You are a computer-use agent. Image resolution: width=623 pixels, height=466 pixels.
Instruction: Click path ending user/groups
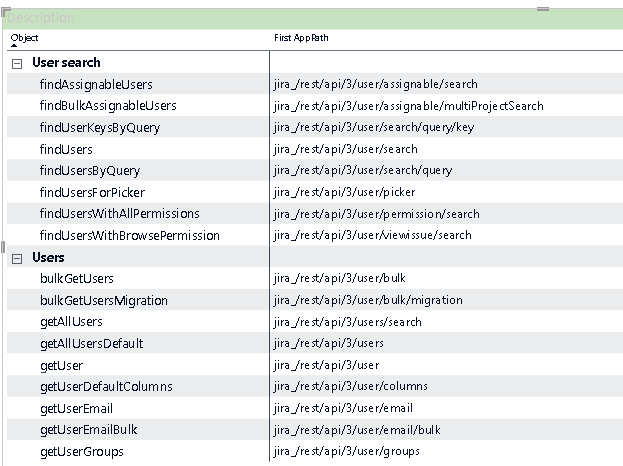(347, 451)
